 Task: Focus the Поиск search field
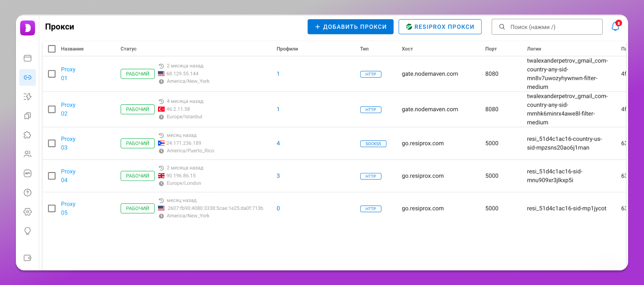point(547,27)
